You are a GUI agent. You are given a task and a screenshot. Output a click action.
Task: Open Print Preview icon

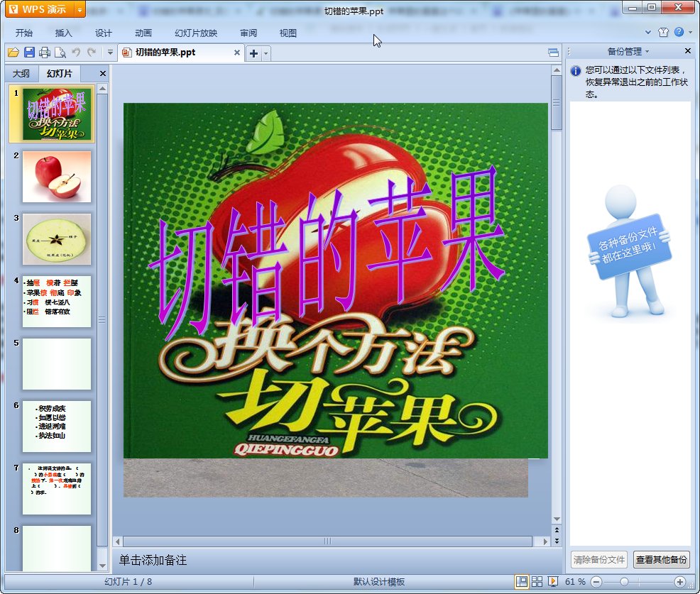(60, 53)
